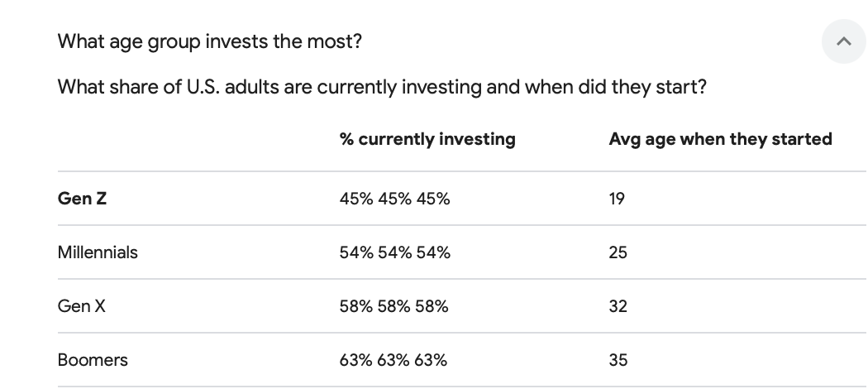Screen dimensions: 868x389
Task: Select the Gen Z row label
Action: tap(82, 199)
